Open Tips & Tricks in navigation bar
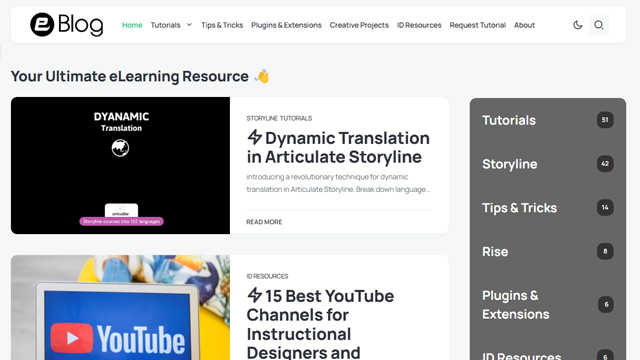640x360 pixels. click(222, 25)
